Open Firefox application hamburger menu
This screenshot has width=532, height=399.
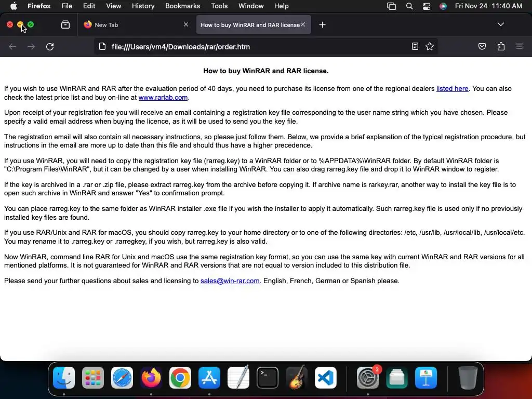tap(520, 46)
